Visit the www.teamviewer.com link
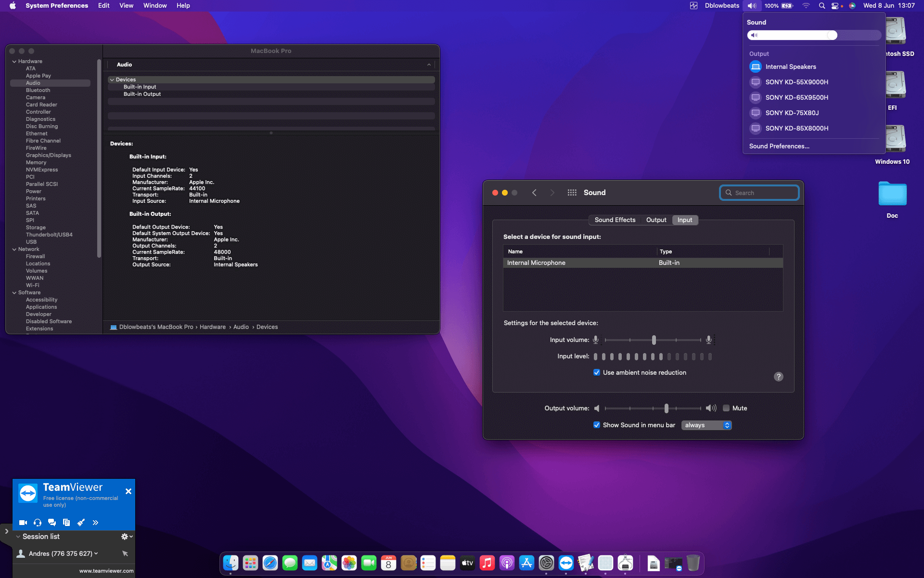 (106, 570)
